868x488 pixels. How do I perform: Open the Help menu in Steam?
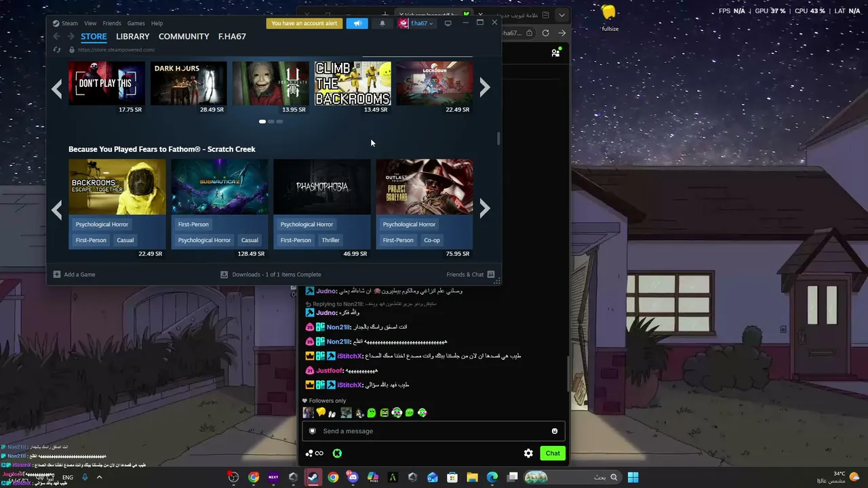click(x=157, y=23)
